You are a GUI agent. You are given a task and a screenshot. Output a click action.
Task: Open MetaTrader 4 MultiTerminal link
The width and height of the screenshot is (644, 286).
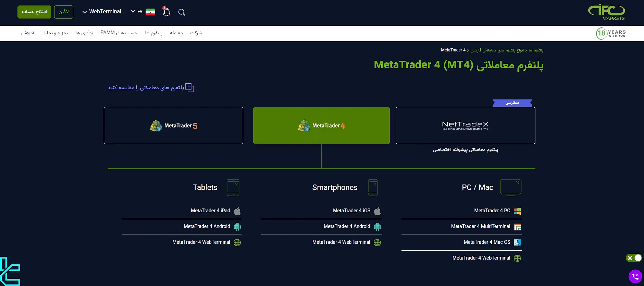481,226
